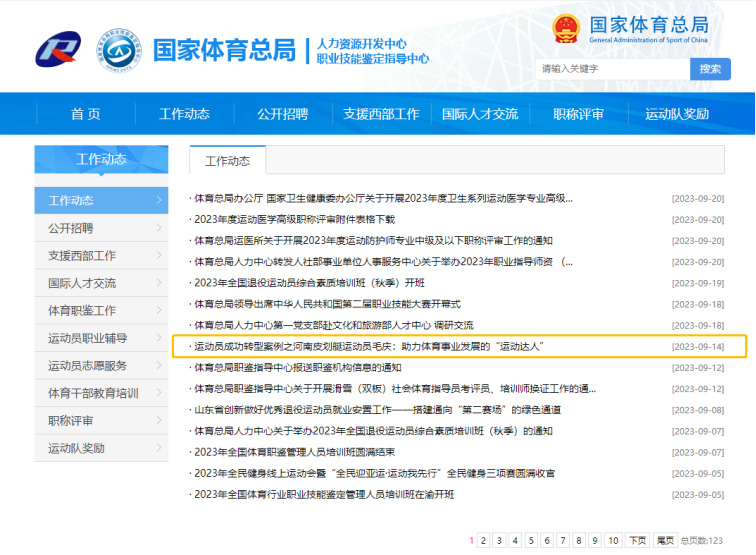Expand 支援西部工作 arrow in the sidebar
The image size is (756, 555).
click(x=159, y=256)
